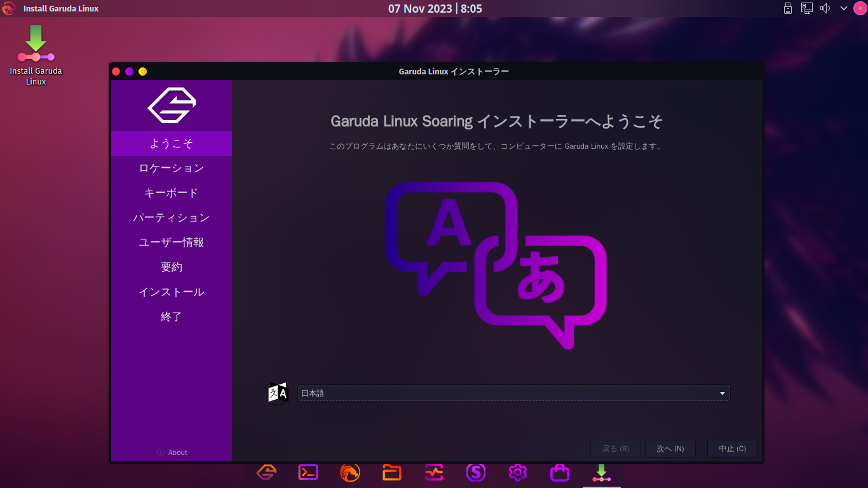Click the Garuda dragon logo in top panel
Image resolution: width=868 pixels, height=488 pixels.
(x=8, y=8)
